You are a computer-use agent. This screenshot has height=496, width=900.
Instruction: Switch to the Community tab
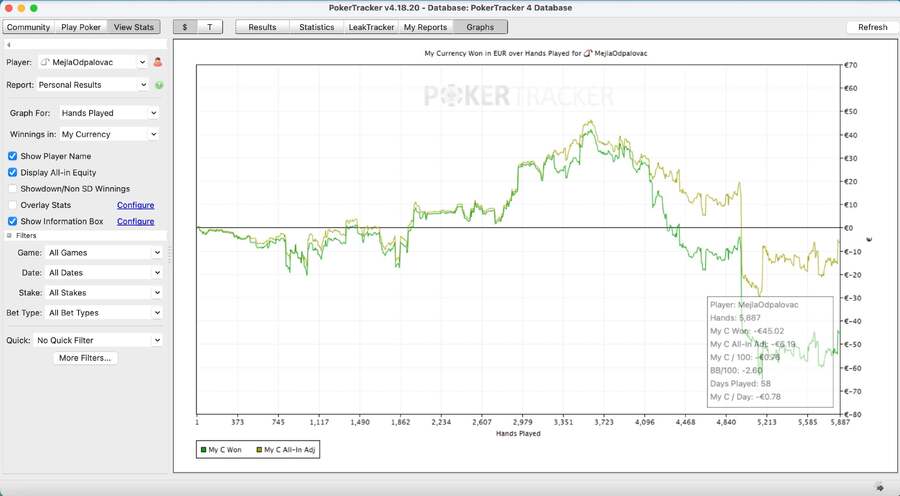pyautogui.click(x=28, y=27)
